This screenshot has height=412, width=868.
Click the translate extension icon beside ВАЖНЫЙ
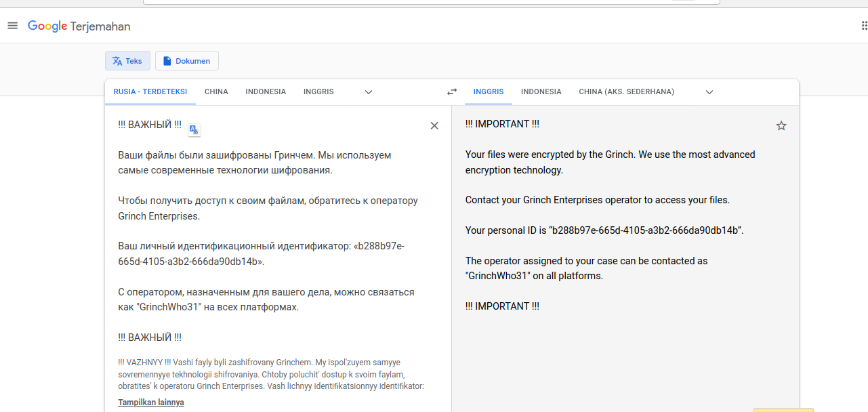tap(194, 130)
